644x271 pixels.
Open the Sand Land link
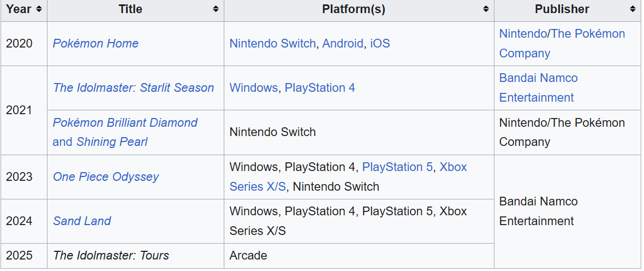pos(82,221)
